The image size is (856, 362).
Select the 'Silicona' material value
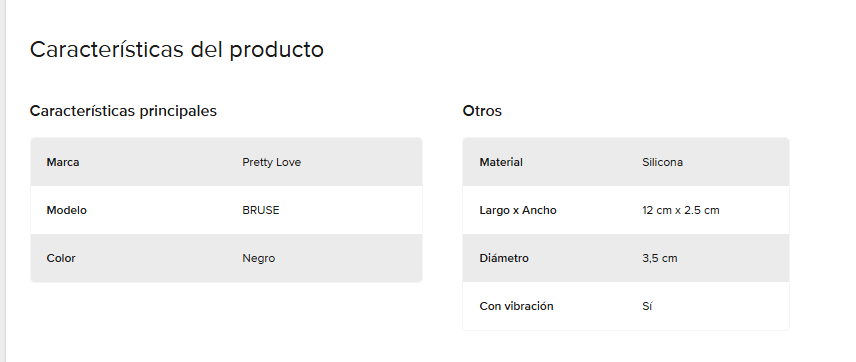(x=662, y=162)
